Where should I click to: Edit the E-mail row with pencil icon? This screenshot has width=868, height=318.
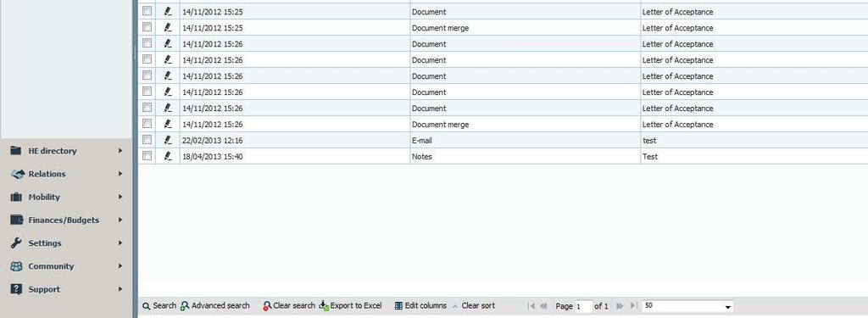pyautogui.click(x=169, y=140)
